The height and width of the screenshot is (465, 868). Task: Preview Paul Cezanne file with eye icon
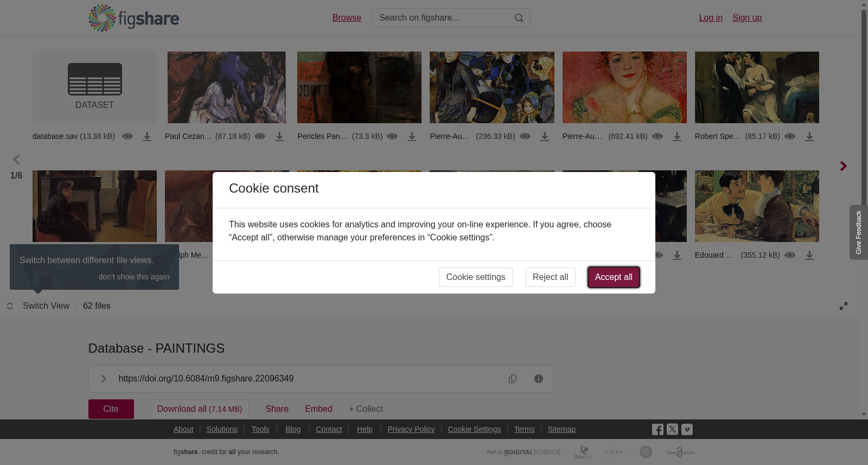[260, 136]
